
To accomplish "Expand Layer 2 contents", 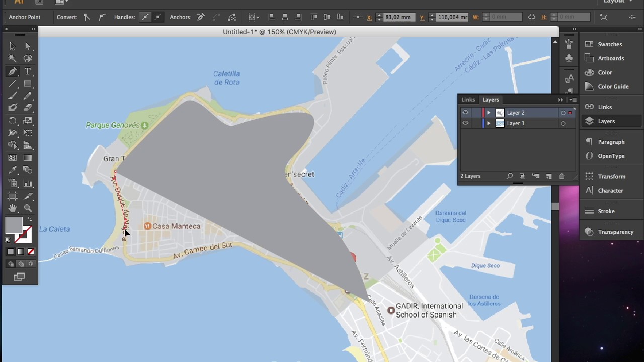I will point(489,113).
